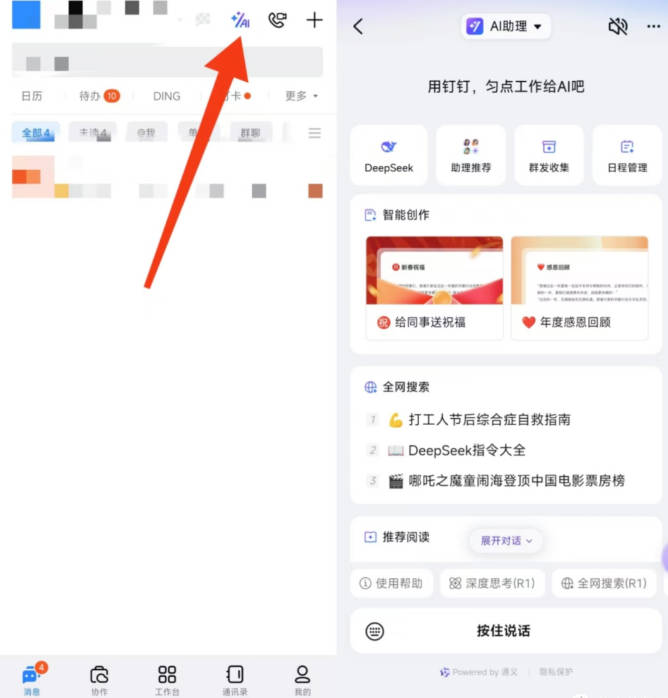Open the DeepSeek shortcut card

click(389, 155)
